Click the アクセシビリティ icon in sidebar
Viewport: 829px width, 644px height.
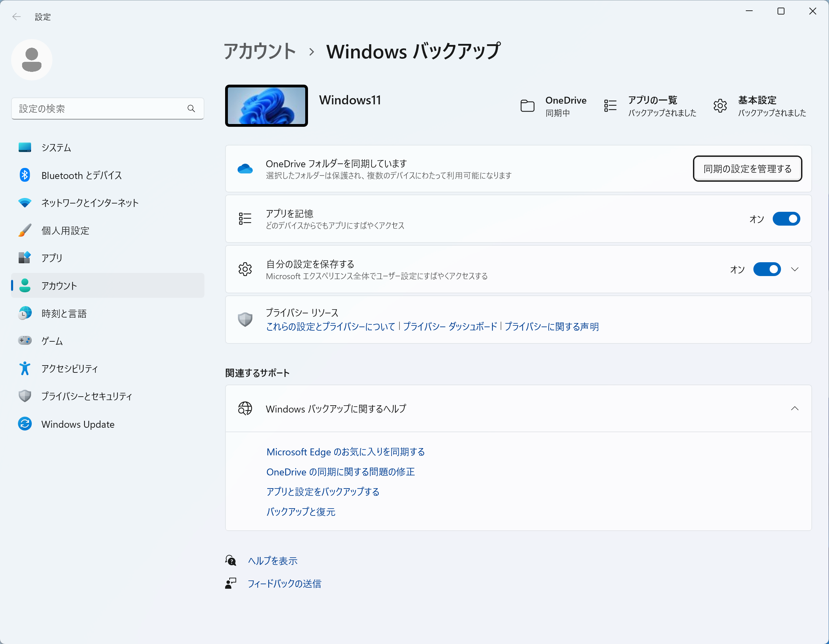[25, 368]
